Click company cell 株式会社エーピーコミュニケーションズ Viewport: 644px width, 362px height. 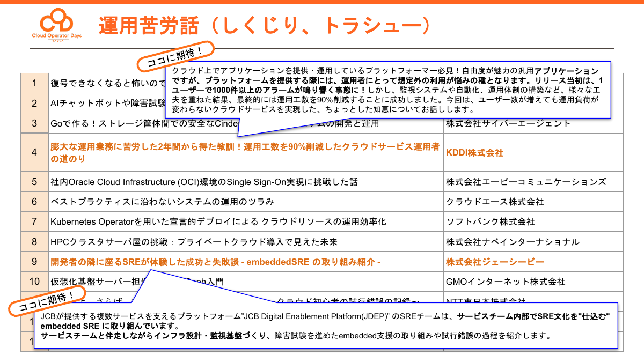point(526,182)
